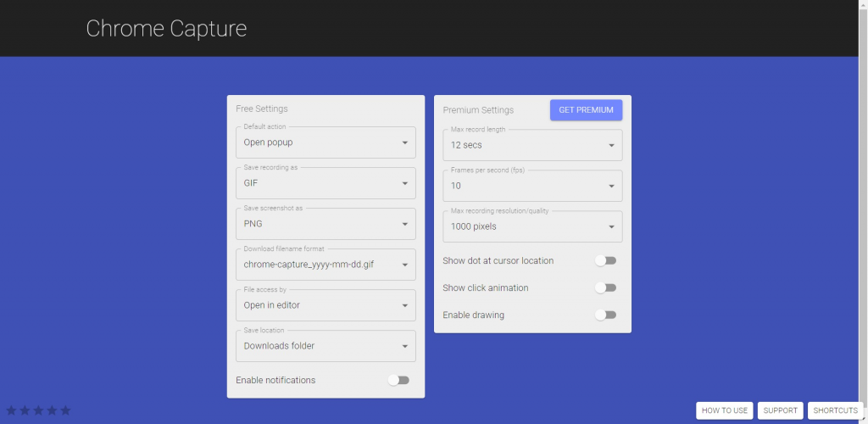The image size is (868, 424).
Task: Toggle Show dot at cursor location
Action: pos(605,260)
